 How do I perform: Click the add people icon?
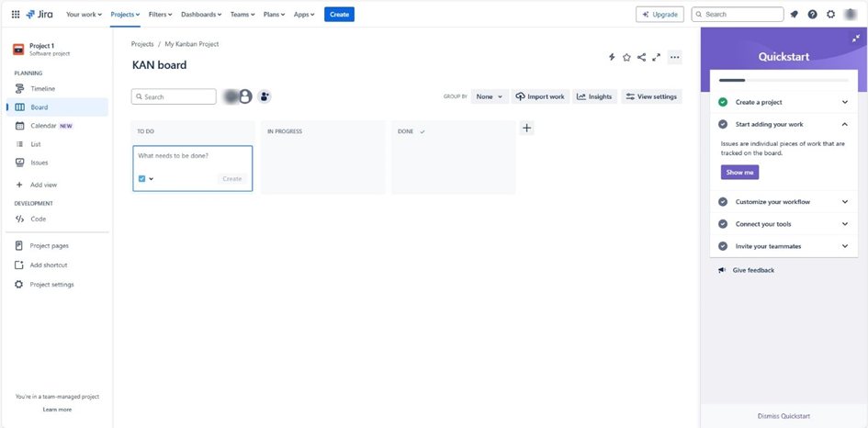coord(265,96)
